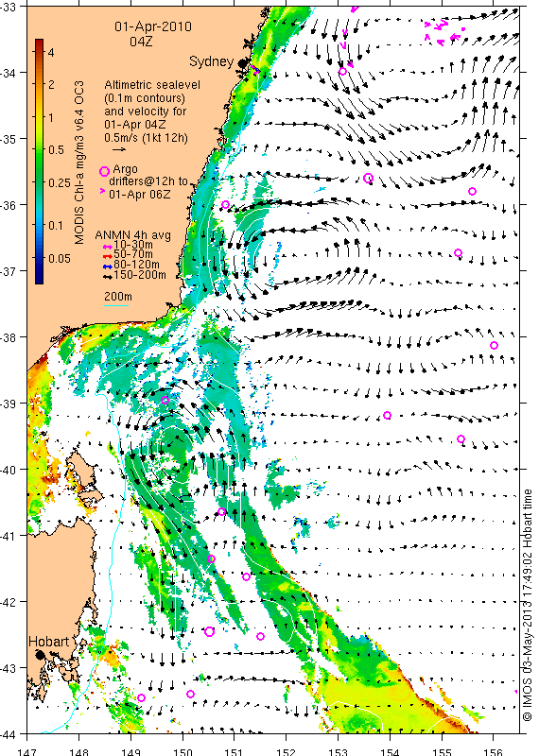The width and height of the screenshot is (539, 756).
Task: Click the magenta drifter arrowhead legend symbol
Action: (102, 192)
